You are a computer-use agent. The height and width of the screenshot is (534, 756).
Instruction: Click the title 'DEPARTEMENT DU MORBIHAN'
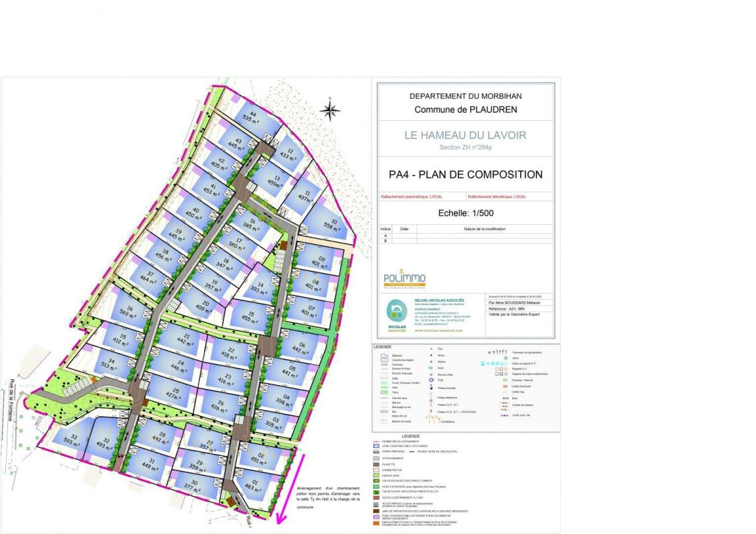coord(465,96)
